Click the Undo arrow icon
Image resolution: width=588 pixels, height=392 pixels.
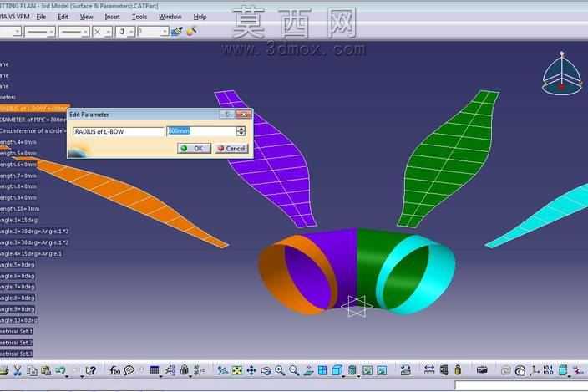pos(60,370)
